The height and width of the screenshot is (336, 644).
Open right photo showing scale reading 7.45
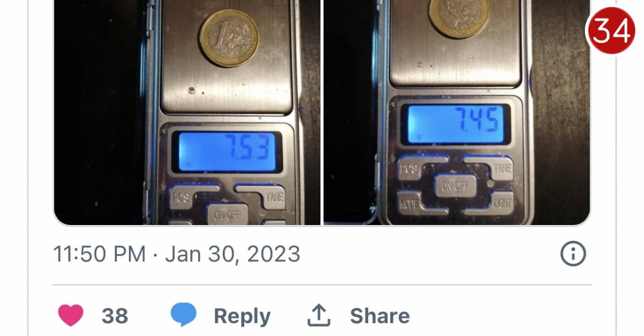pos(457,113)
